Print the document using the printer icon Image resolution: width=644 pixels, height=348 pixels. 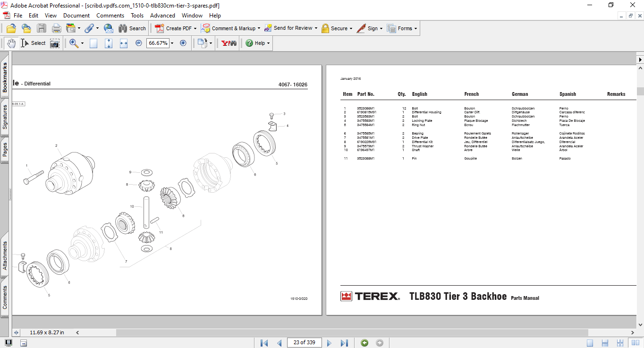point(56,28)
